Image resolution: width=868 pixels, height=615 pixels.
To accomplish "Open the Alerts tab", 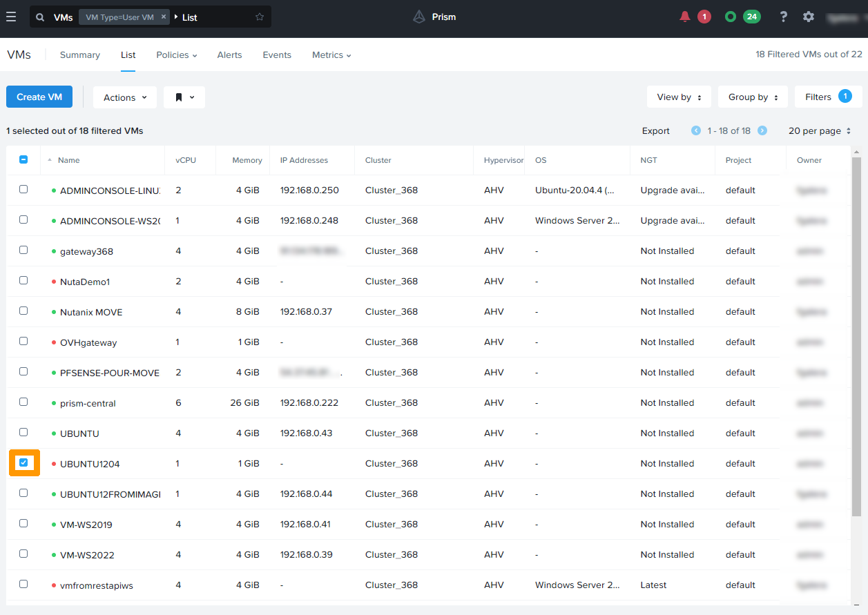I will tap(229, 55).
